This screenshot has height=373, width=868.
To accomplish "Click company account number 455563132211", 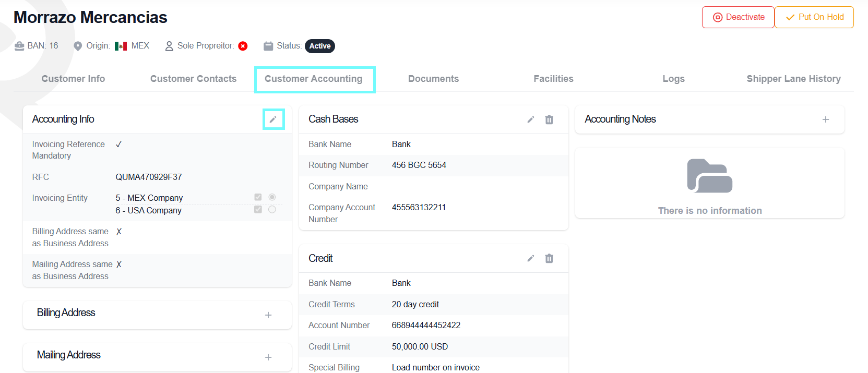I will click(x=419, y=208).
